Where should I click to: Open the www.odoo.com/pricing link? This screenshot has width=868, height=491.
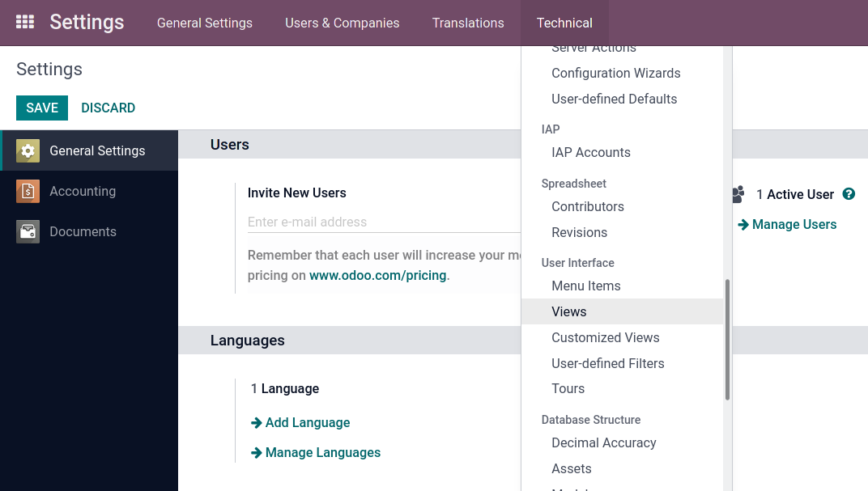[377, 275]
